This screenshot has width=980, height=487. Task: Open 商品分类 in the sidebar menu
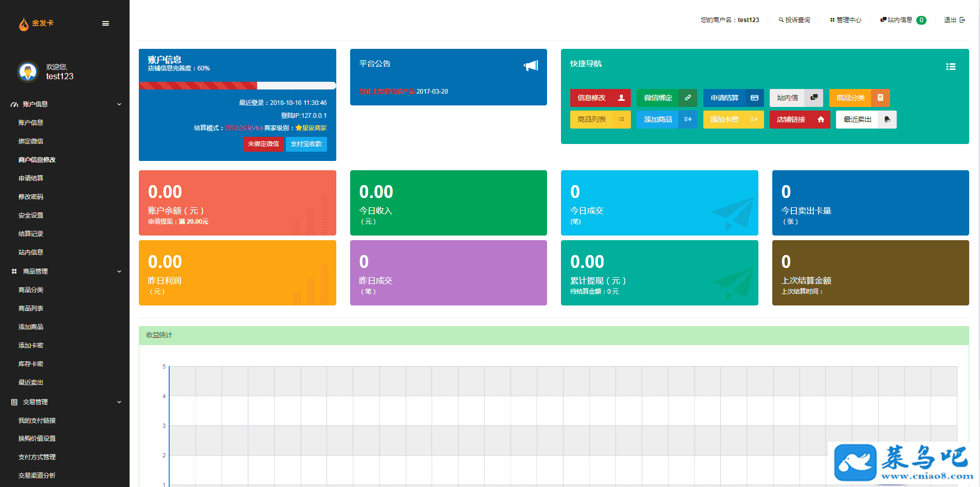pos(31,290)
